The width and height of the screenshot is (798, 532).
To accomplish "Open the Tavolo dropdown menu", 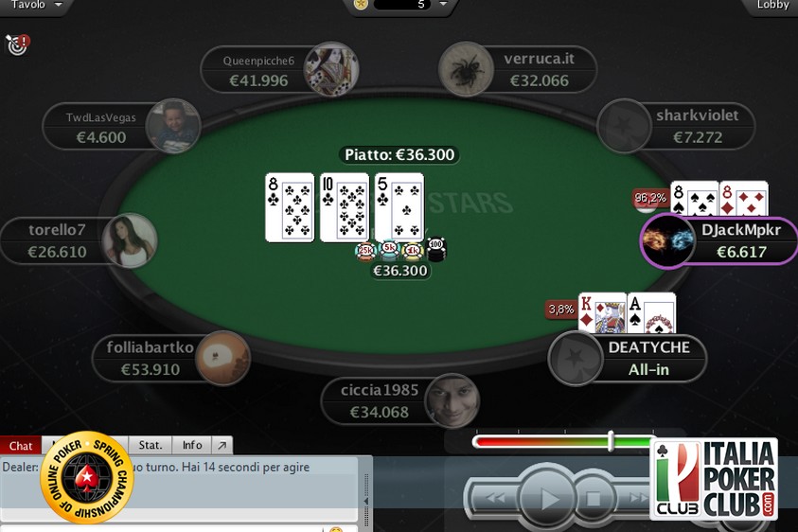I will tap(36, 5).
